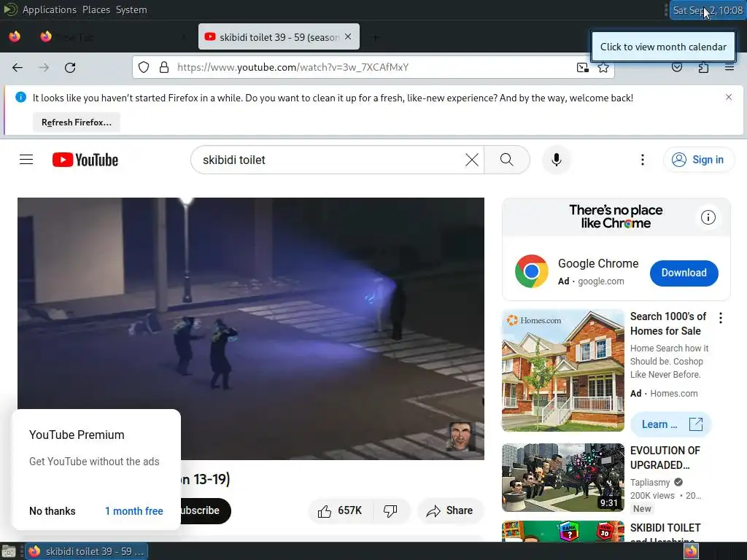Open the Homes.com house ad thumbnail
The width and height of the screenshot is (747, 560).
562,370
